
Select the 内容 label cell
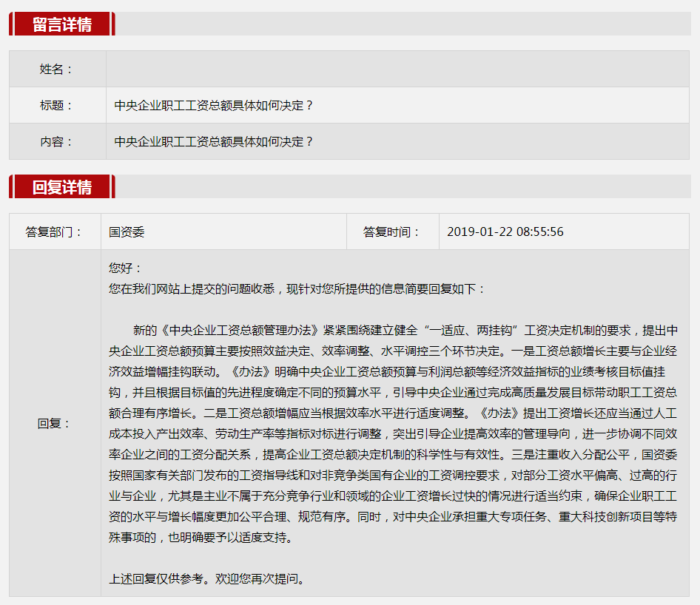(57, 141)
